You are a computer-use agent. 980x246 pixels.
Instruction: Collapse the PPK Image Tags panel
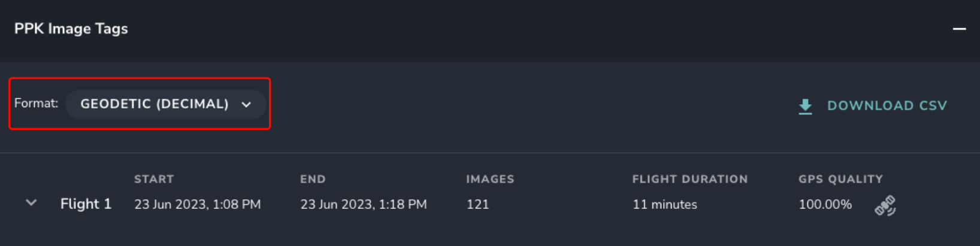coord(959,29)
